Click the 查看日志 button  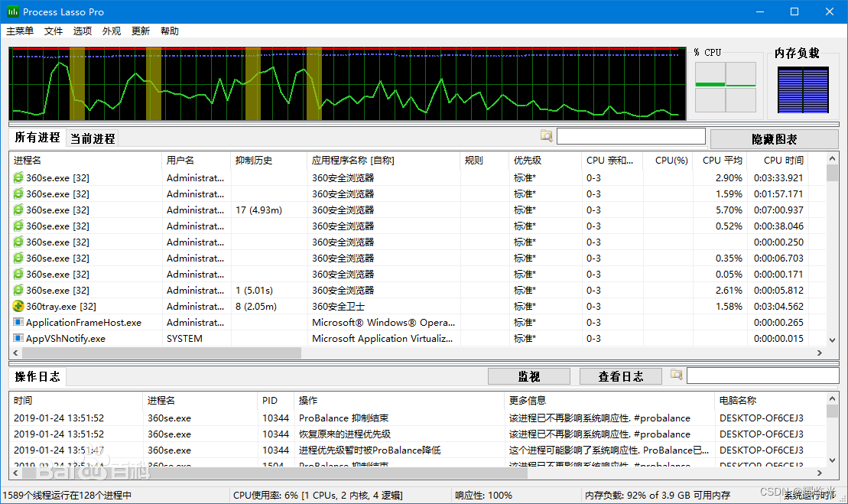(620, 376)
